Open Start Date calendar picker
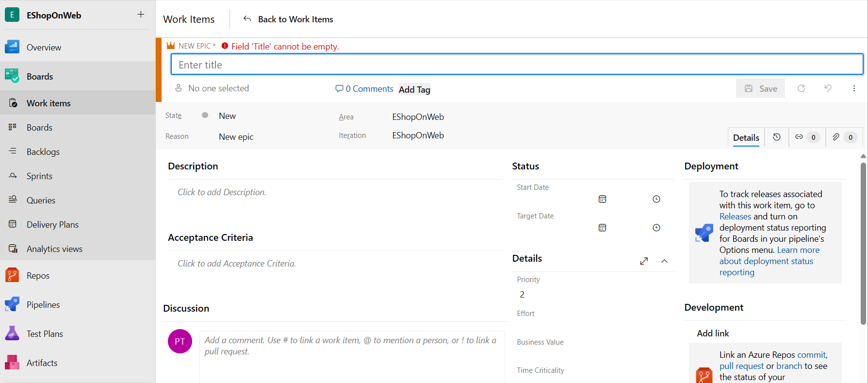The image size is (868, 383). point(602,199)
